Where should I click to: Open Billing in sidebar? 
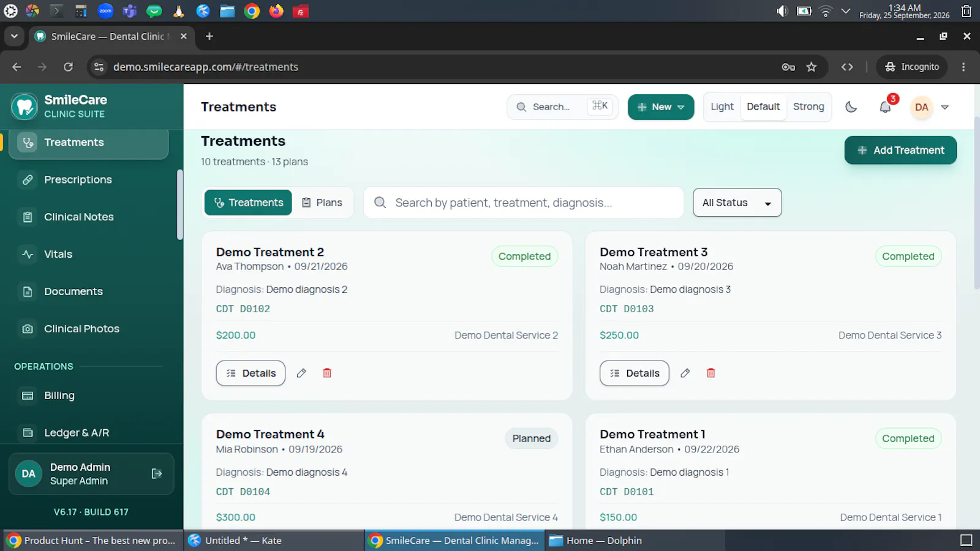pyautogui.click(x=89, y=395)
